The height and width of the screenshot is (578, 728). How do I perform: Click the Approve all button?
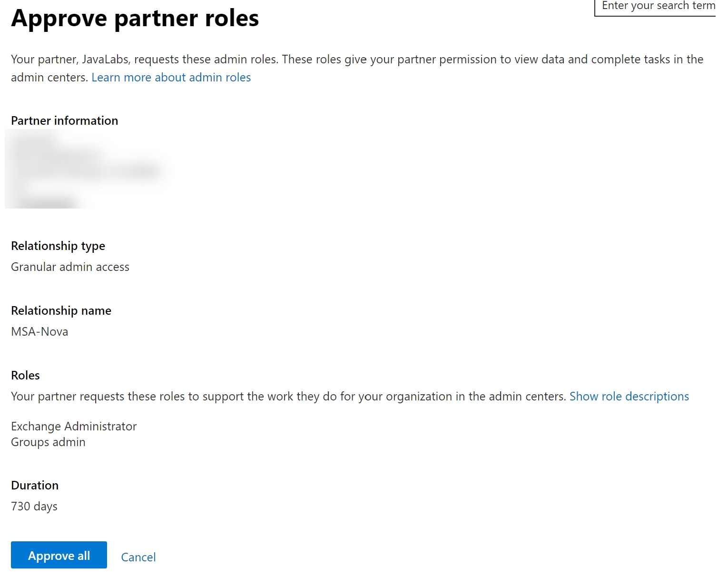(x=59, y=555)
